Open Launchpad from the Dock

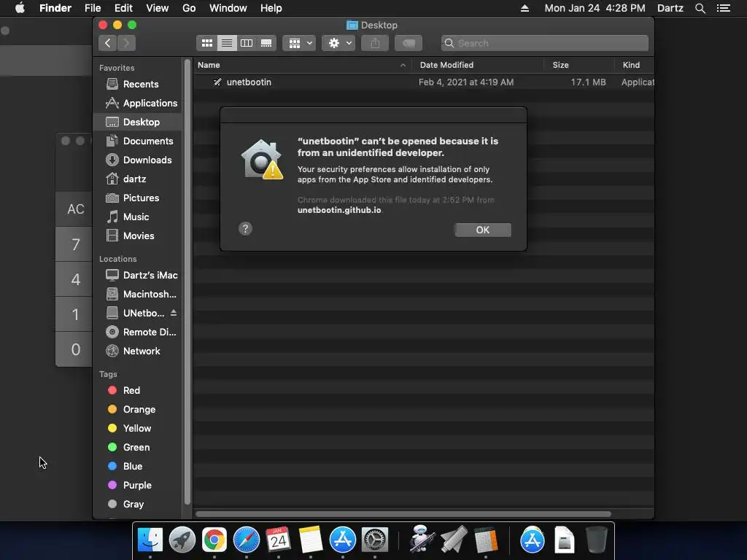click(182, 540)
